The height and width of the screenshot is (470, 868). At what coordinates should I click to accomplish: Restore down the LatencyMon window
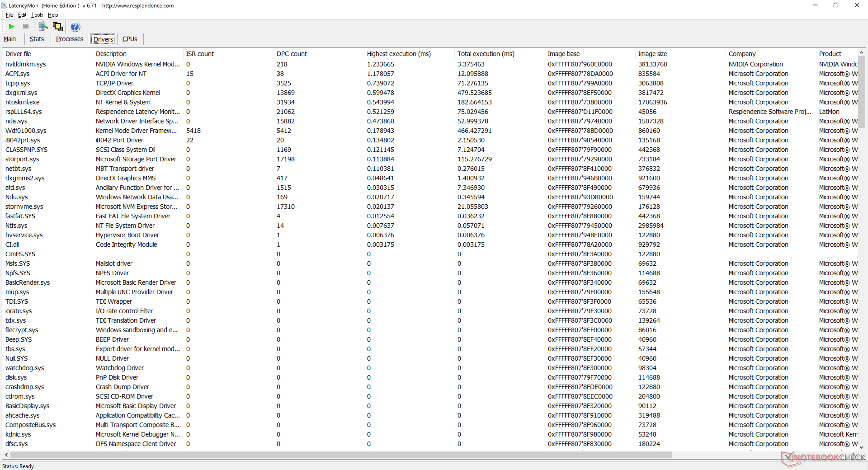836,5
